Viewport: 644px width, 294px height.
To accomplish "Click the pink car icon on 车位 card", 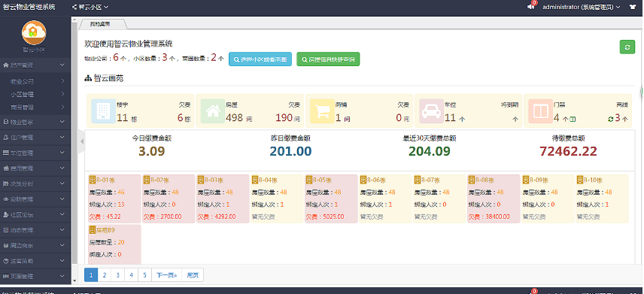I will [x=432, y=111].
